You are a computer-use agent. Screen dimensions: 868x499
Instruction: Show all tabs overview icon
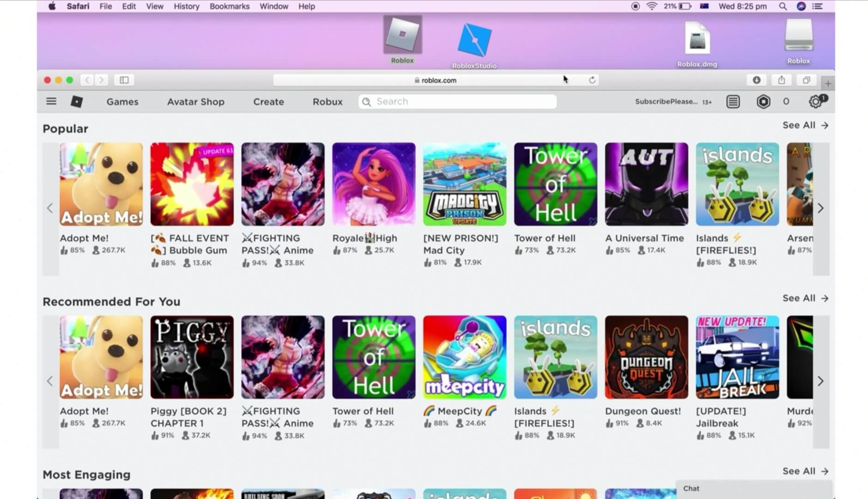click(x=807, y=80)
